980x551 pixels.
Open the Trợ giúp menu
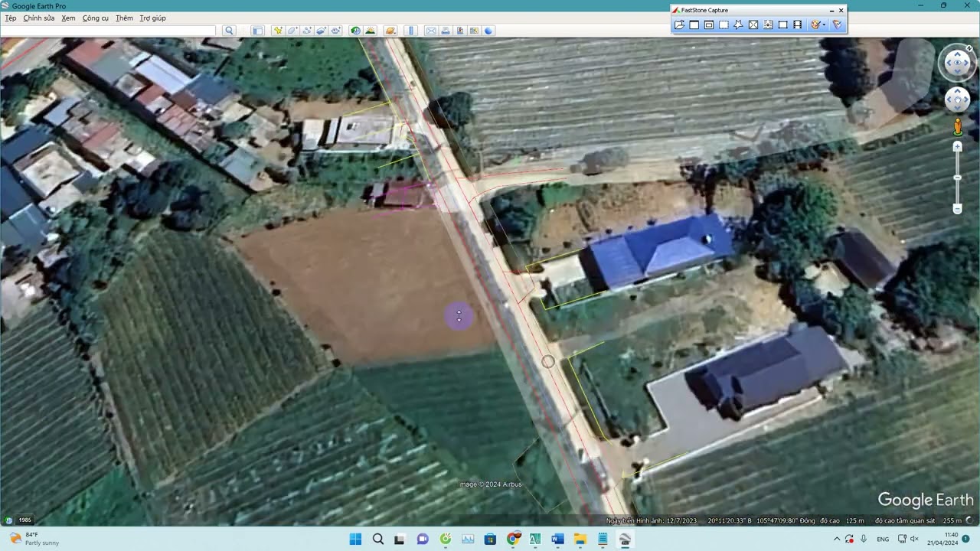(x=153, y=18)
